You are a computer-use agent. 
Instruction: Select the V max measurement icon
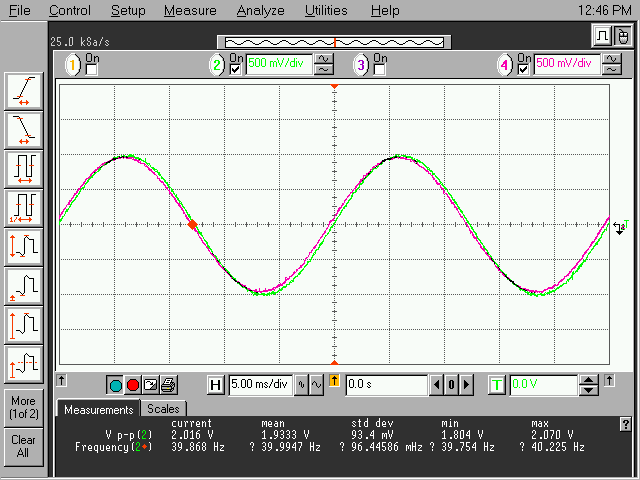24,326
